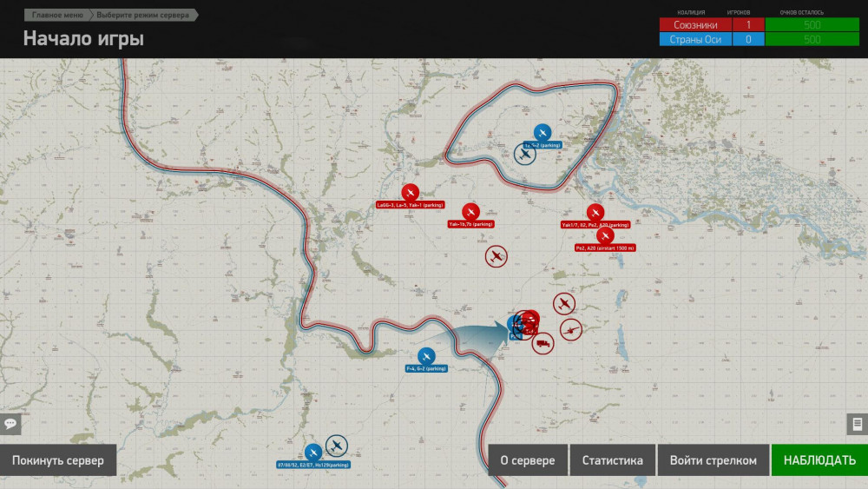Click the Союзники player count 1
Viewport: 868px width, 489px height.
point(748,25)
